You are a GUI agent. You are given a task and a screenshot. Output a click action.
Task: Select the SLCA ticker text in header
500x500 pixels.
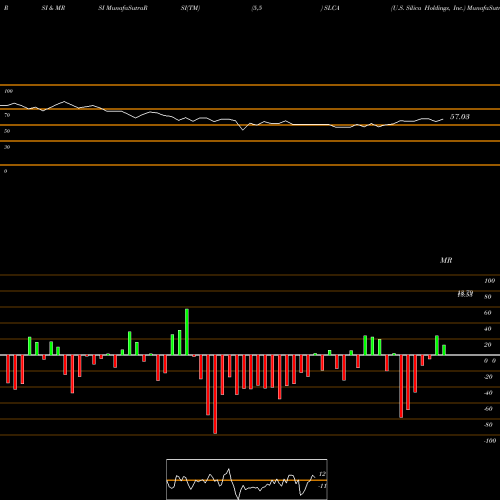pyautogui.click(x=332, y=8)
